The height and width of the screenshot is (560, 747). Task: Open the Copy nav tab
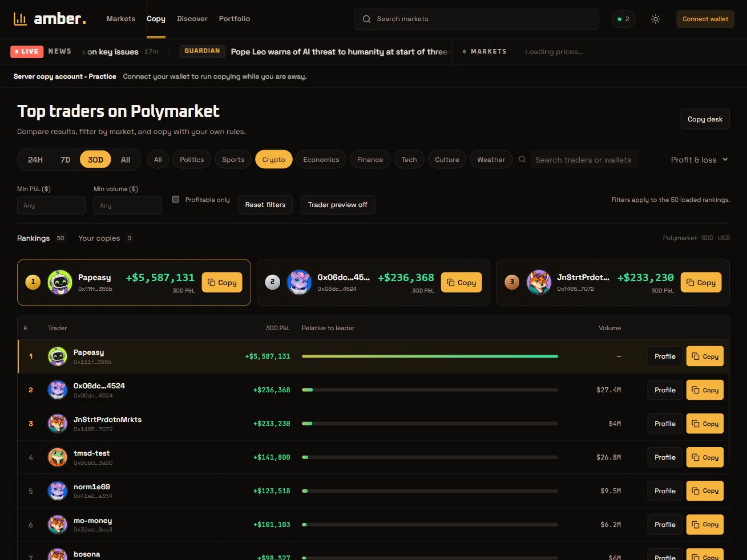(x=156, y=19)
